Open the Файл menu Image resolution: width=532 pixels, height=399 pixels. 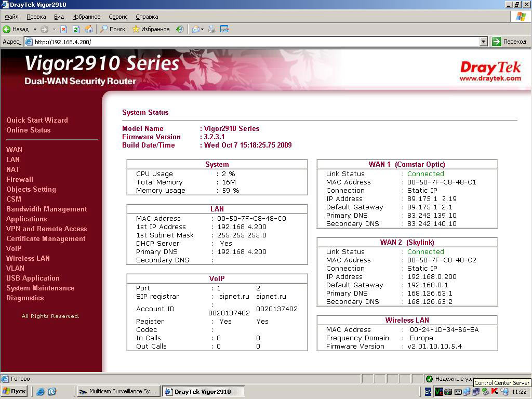coord(11,17)
